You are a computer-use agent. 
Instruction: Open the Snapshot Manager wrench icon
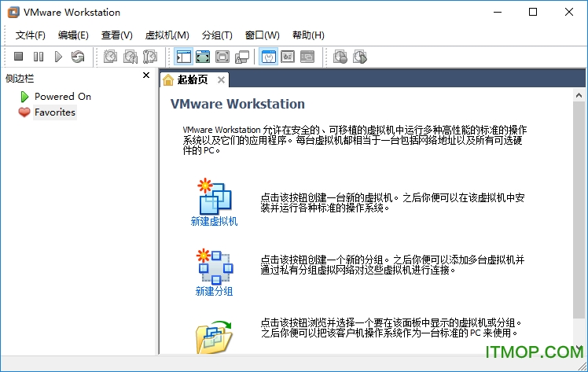click(150, 57)
